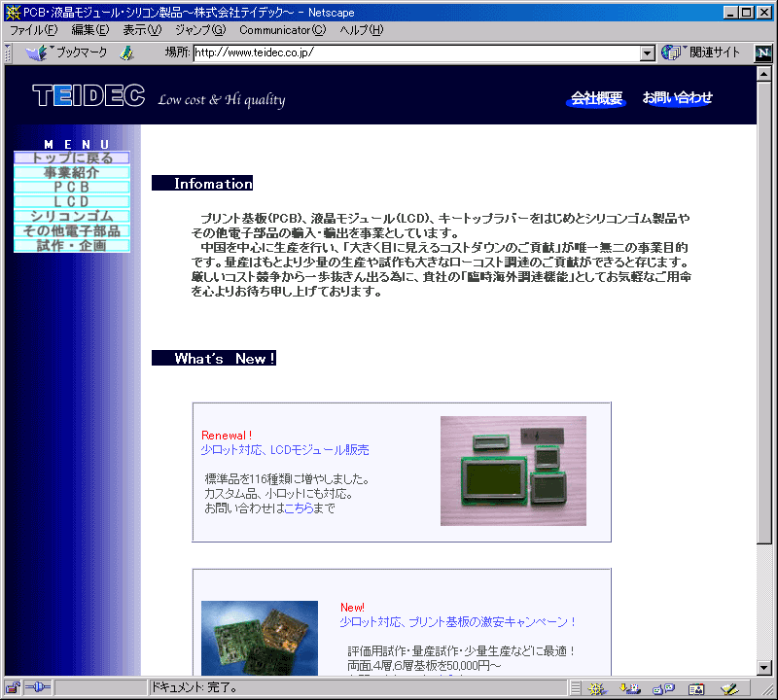Open the PCB side menu item

[x=72, y=187]
